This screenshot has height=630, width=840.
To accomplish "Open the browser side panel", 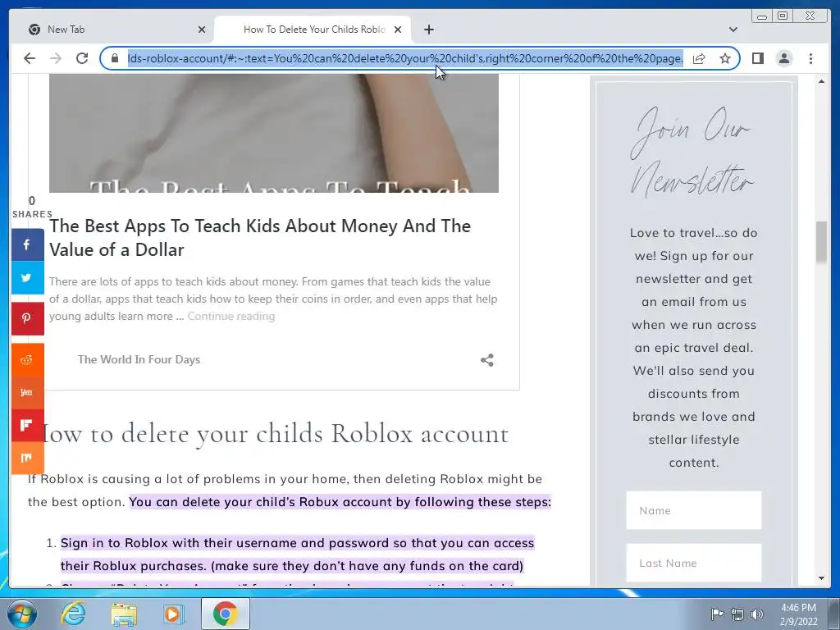I will (757, 58).
